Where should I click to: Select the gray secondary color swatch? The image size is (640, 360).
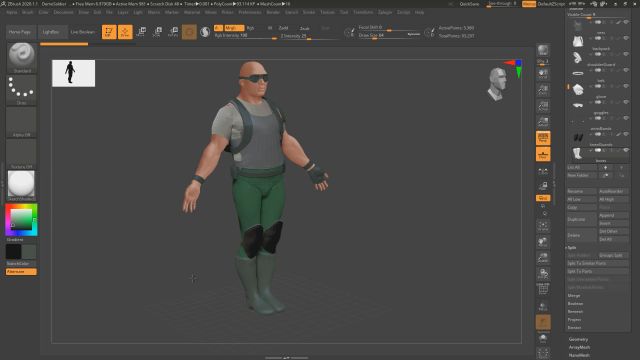click(29, 252)
